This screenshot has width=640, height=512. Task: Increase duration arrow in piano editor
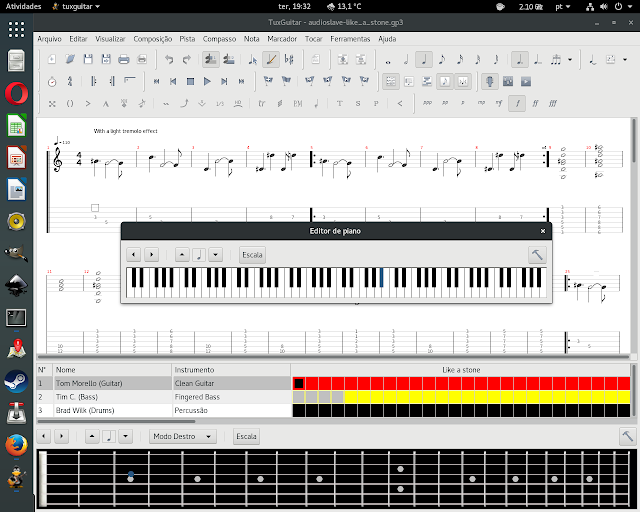[216, 255]
